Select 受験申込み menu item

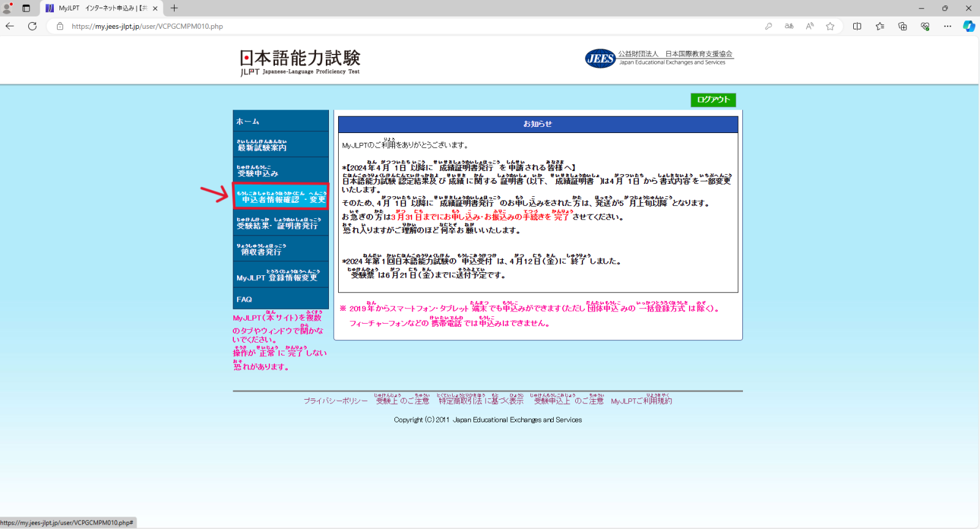pos(281,171)
